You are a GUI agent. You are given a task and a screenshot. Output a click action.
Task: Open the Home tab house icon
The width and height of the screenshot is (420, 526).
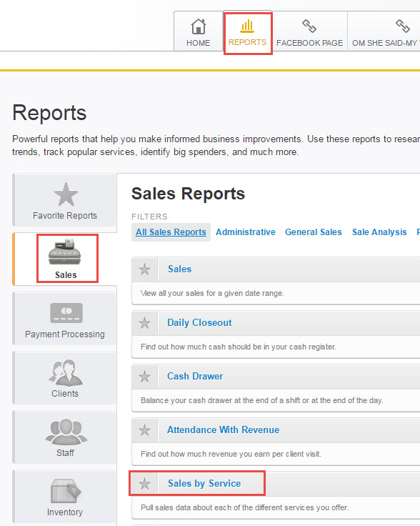click(x=198, y=26)
